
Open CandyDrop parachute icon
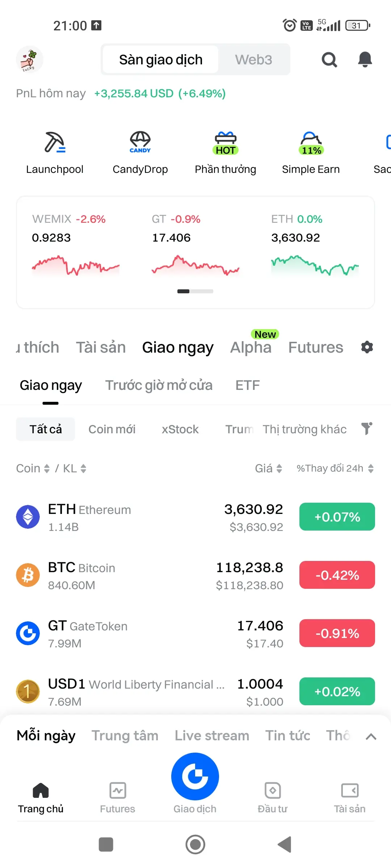click(x=140, y=142)
